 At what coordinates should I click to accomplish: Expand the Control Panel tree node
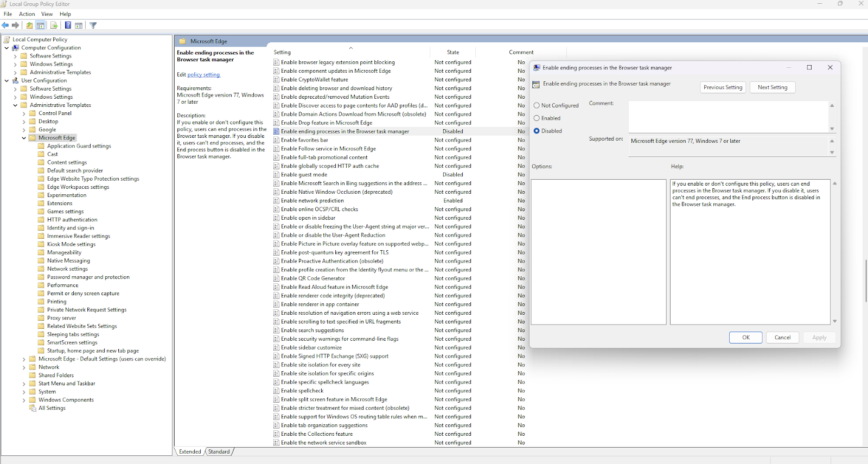[24, 113]
